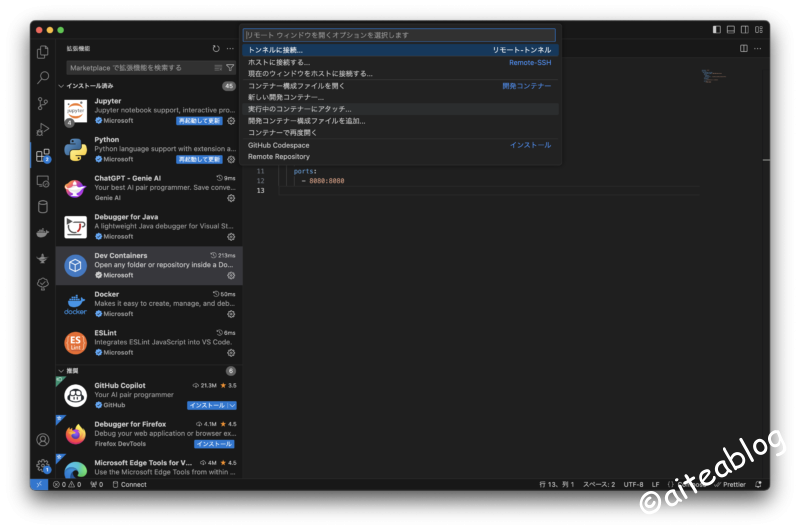Viewport: 800px width, 530px height.
Task: Click the Marketplace extension search field
Action: [138, 68]
